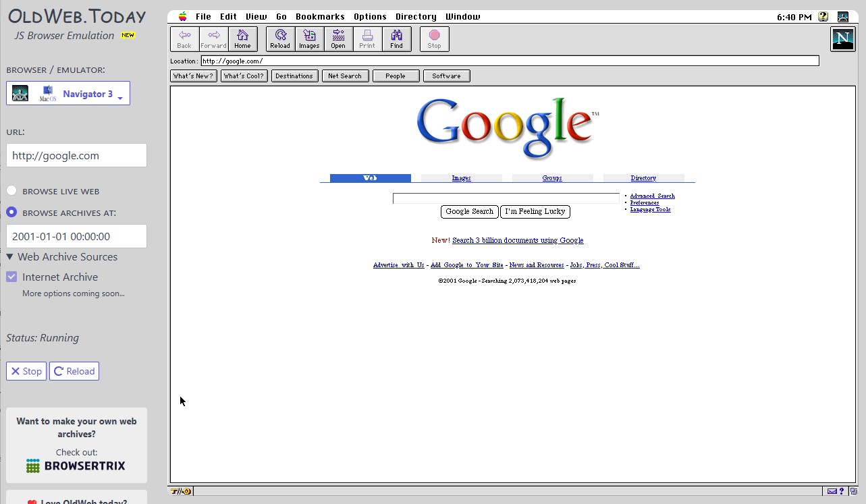
Task: Select the Browse Archives At radio button
Action: pyautogui.click(x=11, y=212)
